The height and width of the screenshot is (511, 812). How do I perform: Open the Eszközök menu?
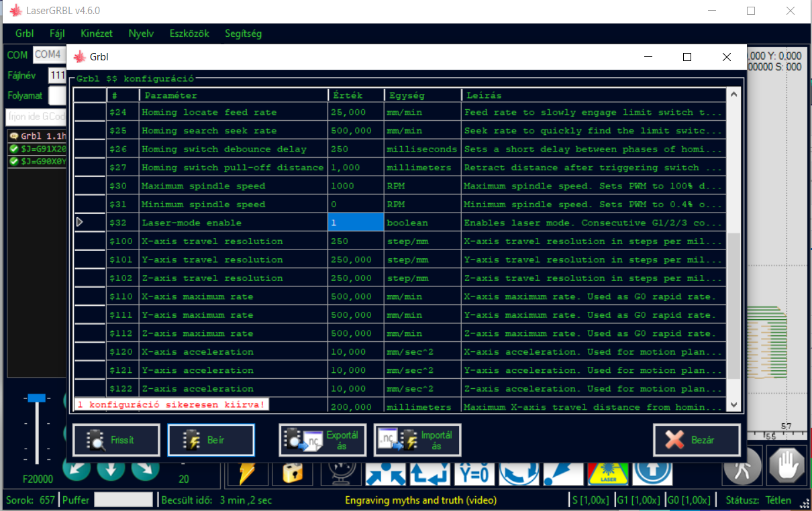[190, 34]
